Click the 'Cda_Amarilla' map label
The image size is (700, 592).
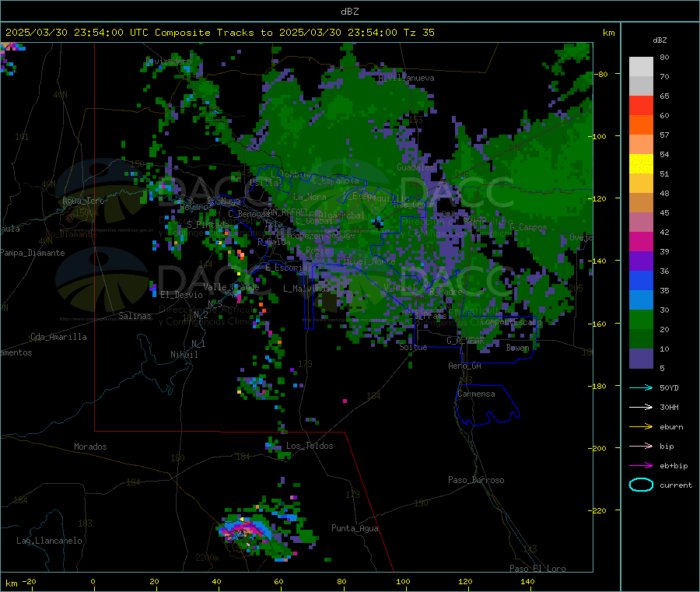click(x=58, y=337)
